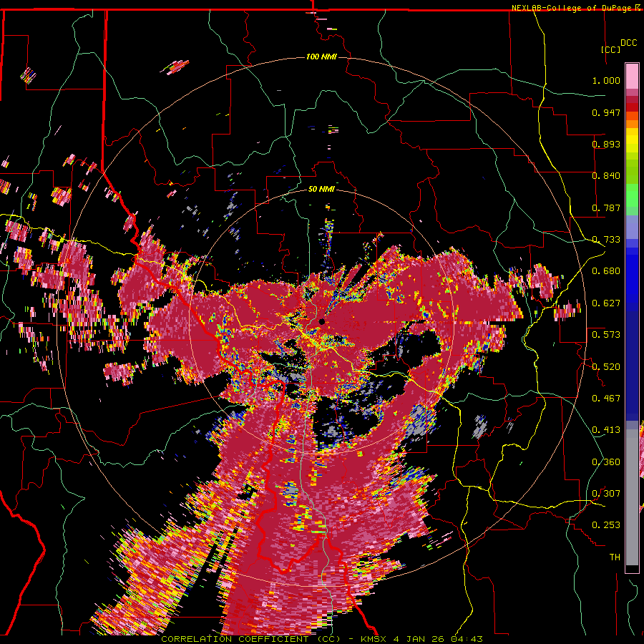Screen dimensions: 644x644
Task: Click the 0.360 value on color scale
Action: (x=606, y=462)
